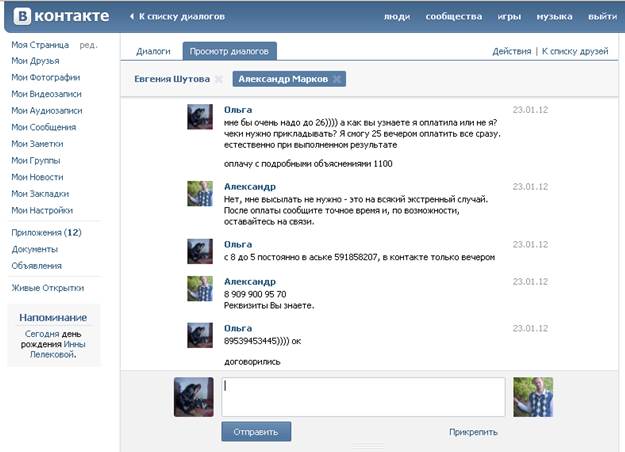The height and width of the screenshot is (452, 625).
Task: Log out with 'выйти'
Action: pos(602,17)
